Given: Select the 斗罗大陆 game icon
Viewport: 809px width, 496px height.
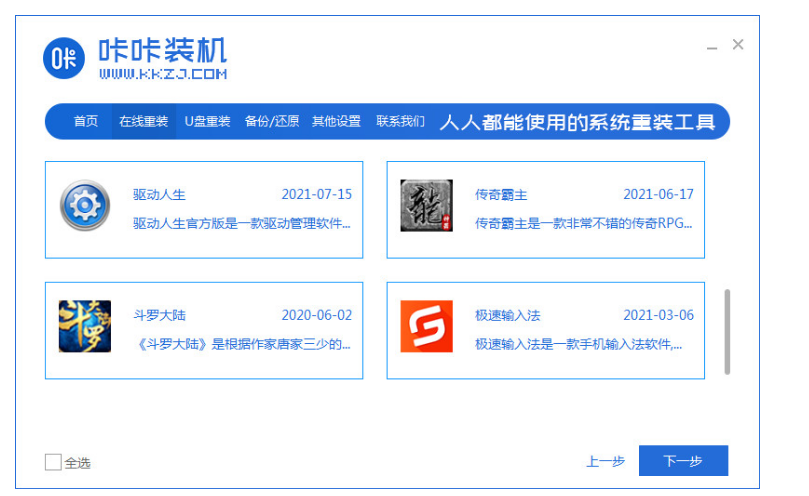Looking at the screenshot, I should coord(85,326).
